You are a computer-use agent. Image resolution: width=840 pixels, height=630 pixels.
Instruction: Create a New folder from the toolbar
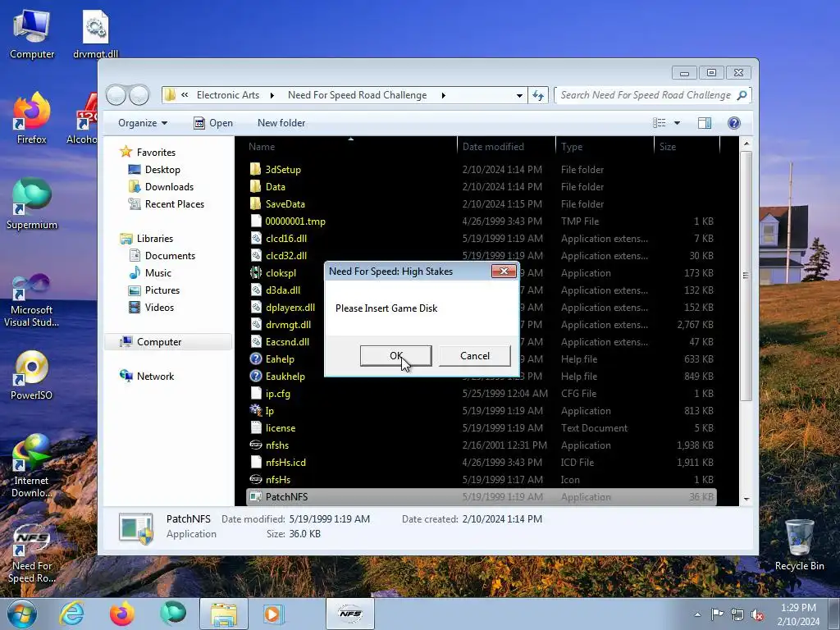coord(281,123)
